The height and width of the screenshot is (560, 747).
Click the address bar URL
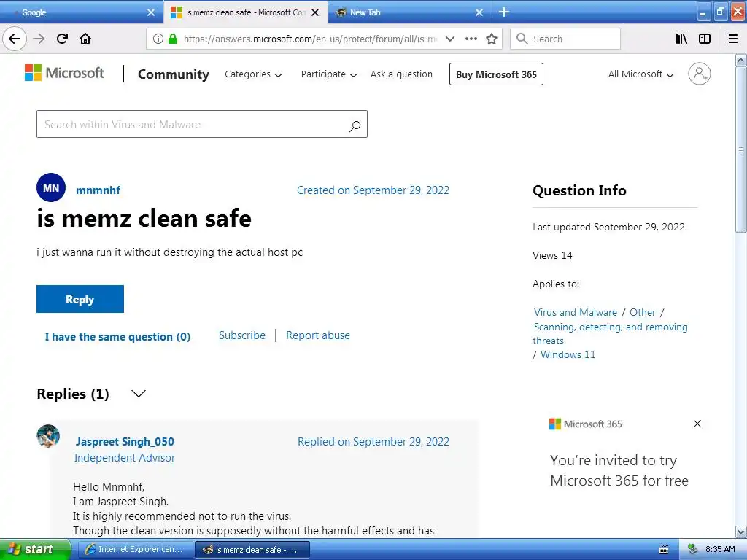pyautogui.click(x=309, y=39)
